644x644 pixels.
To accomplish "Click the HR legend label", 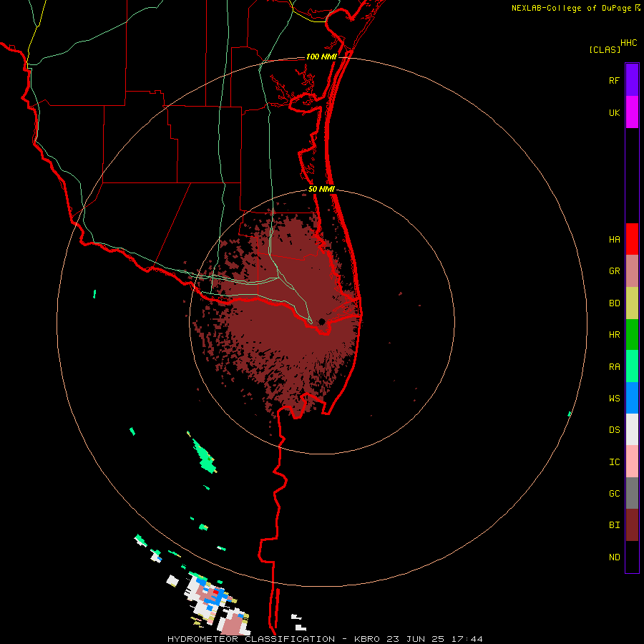I will point(614,335).
